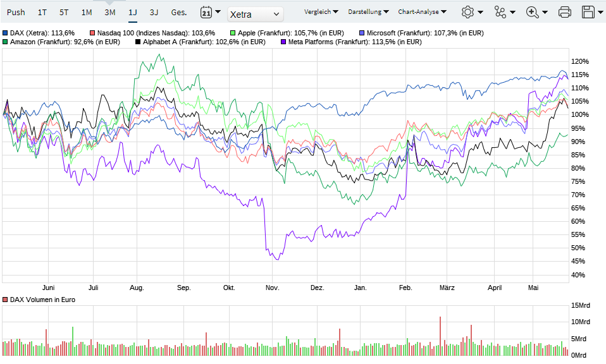
Task: Click the share/network icon
Action: pyautogui.click(x=499, y=11)
